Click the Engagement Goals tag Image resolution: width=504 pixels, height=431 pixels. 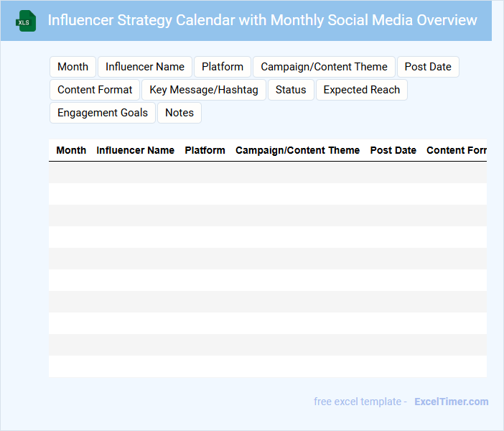click(103, 113)
